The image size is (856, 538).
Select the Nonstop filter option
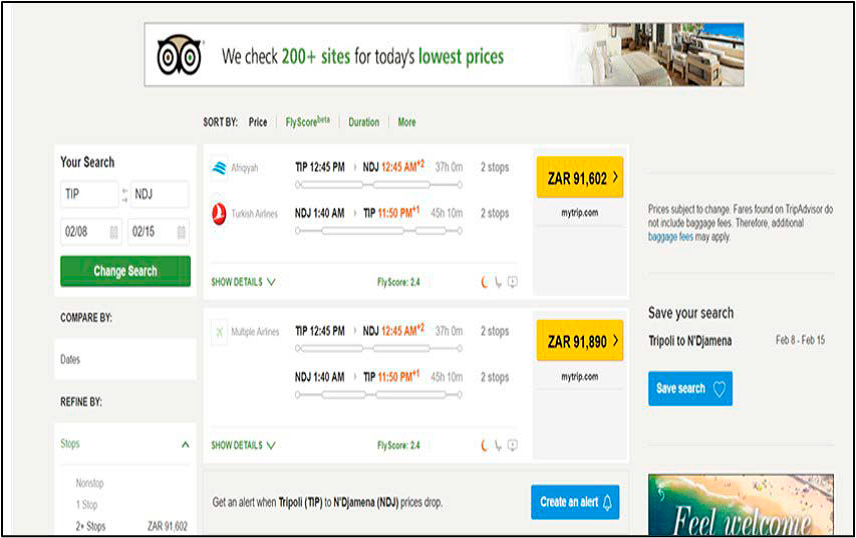coord(90,484)
